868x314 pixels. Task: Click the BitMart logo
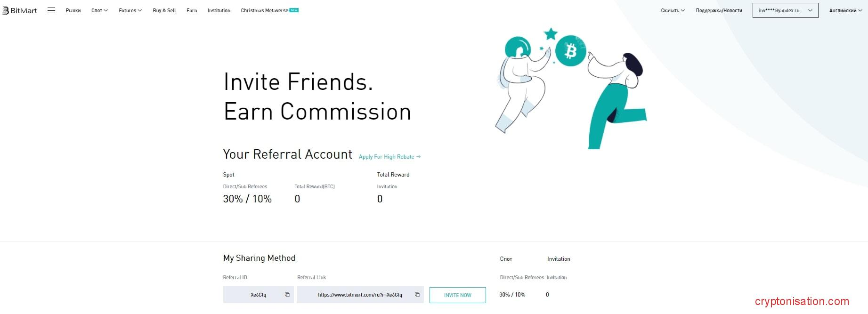point(20,10)
